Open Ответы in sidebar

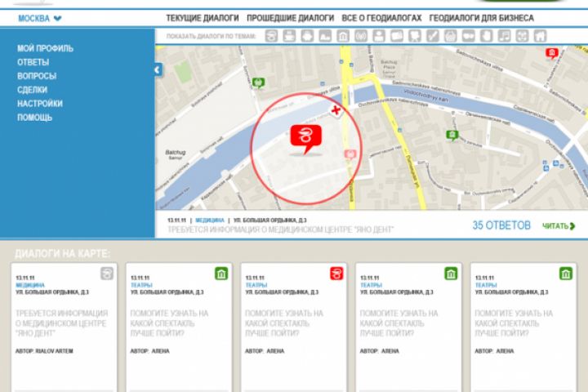pos(33,62)
